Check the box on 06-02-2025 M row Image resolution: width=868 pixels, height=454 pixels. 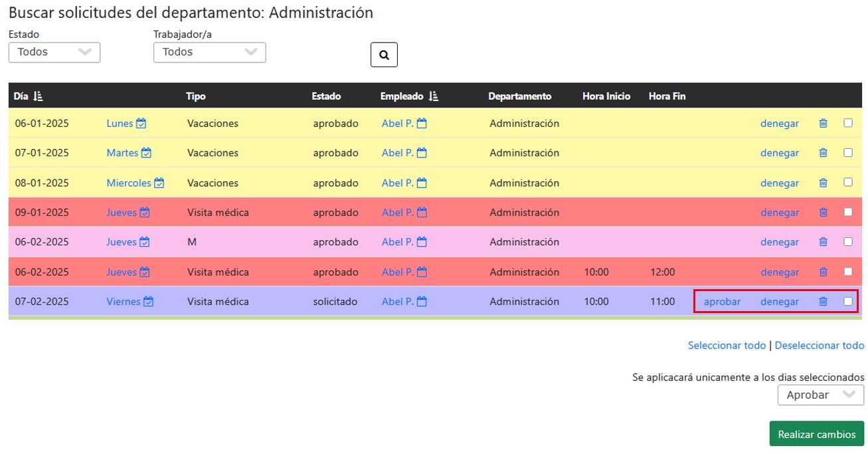pyautogui.click(x=848, y=242)
